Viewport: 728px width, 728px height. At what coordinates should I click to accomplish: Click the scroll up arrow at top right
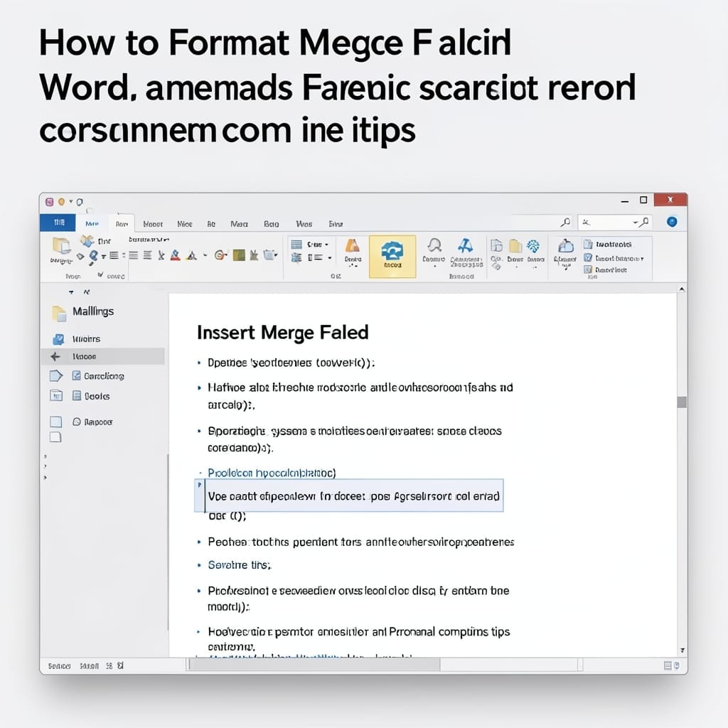pyautogui.click(x=682, y=289)
